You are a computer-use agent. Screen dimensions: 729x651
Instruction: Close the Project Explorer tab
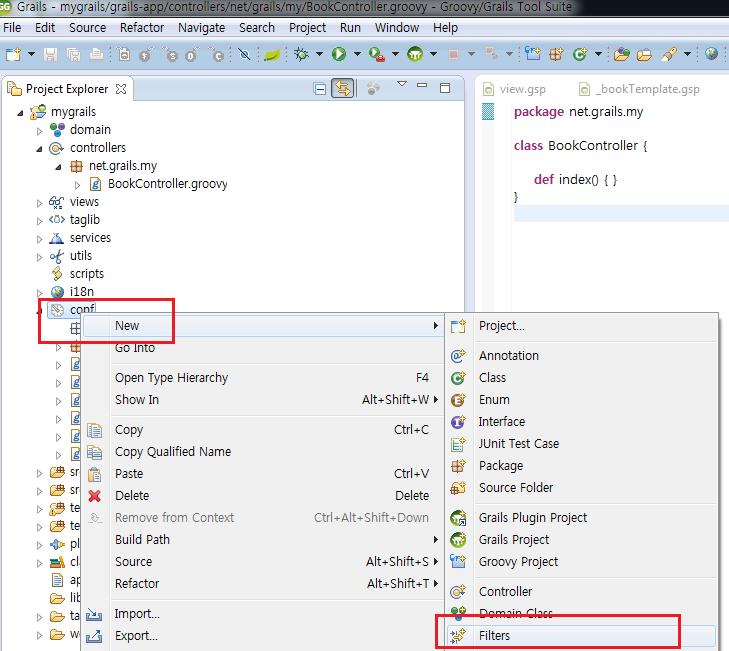121,89
